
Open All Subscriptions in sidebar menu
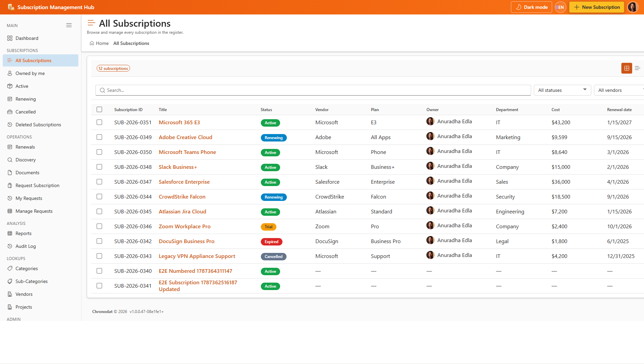pos(41,60)
